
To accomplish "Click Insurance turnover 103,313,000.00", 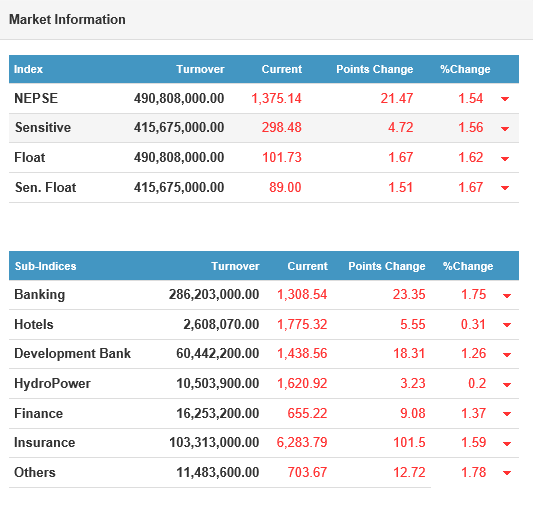I will point(214,443).
